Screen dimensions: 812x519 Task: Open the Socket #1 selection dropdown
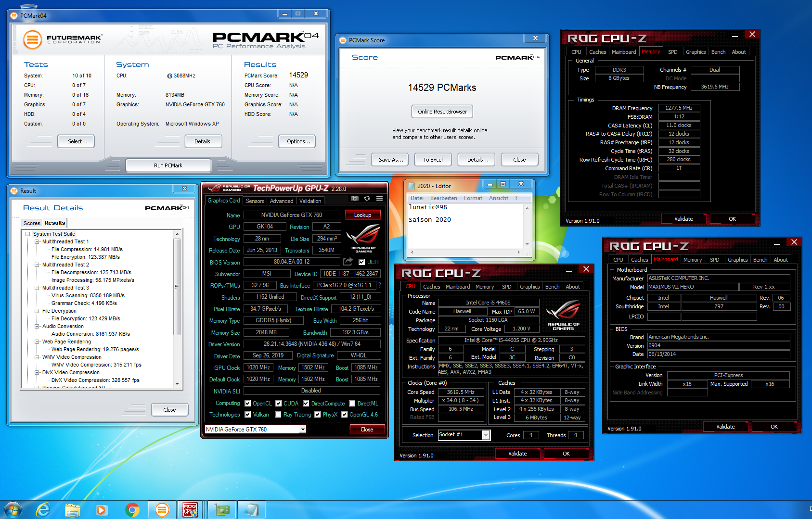[486, 435]
